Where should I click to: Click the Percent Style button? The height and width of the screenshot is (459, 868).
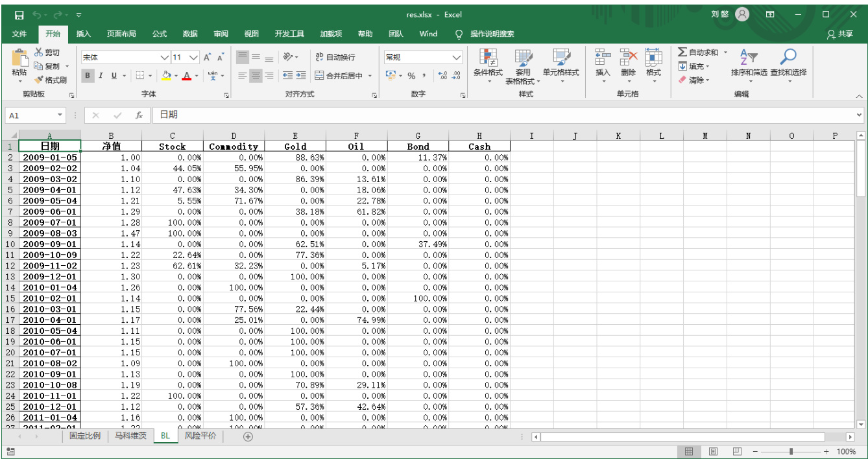pos(411,76)
